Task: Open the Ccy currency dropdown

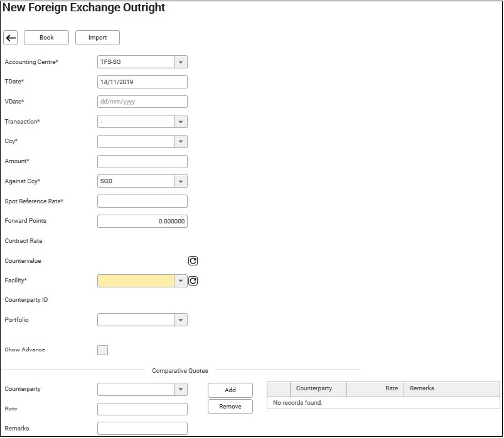Action: [x=181, y=141]
